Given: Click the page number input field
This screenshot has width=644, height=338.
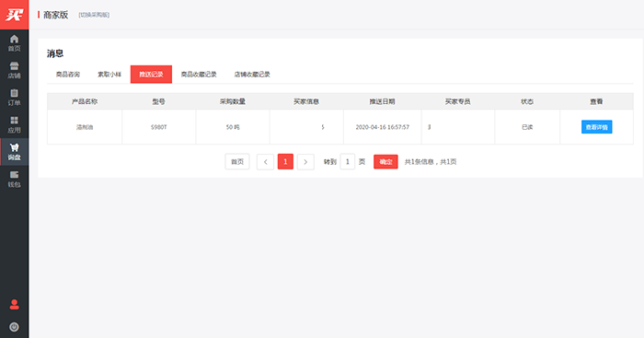Looking at the screenshot, I should [348, 161].
